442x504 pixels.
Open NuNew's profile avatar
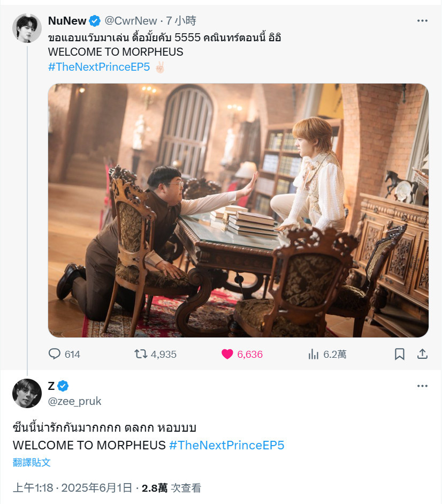tap(27, 28)
